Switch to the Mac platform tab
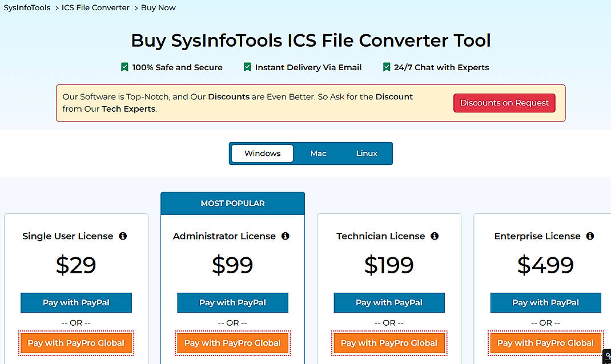Screen dimensions: 611x364 319,153
